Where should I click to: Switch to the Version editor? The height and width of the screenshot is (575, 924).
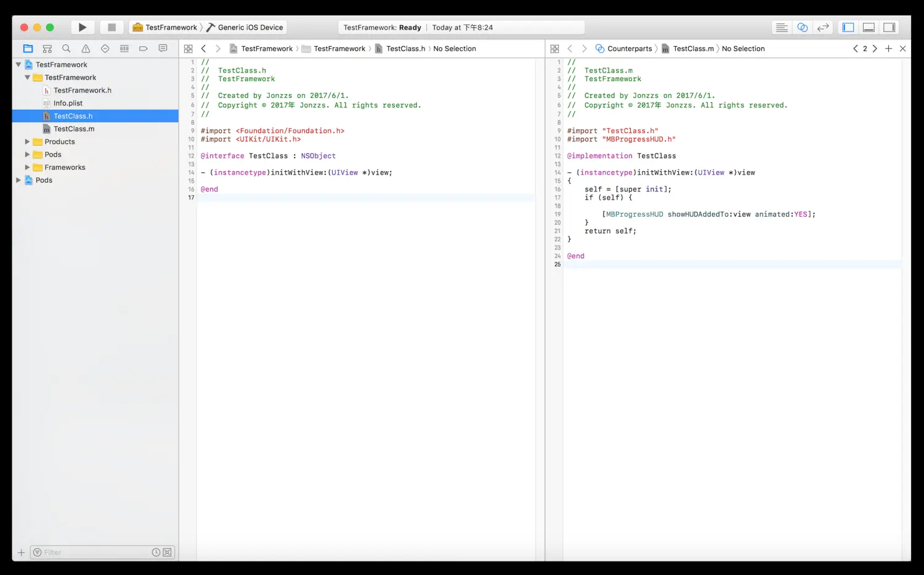tap(823, 27)
